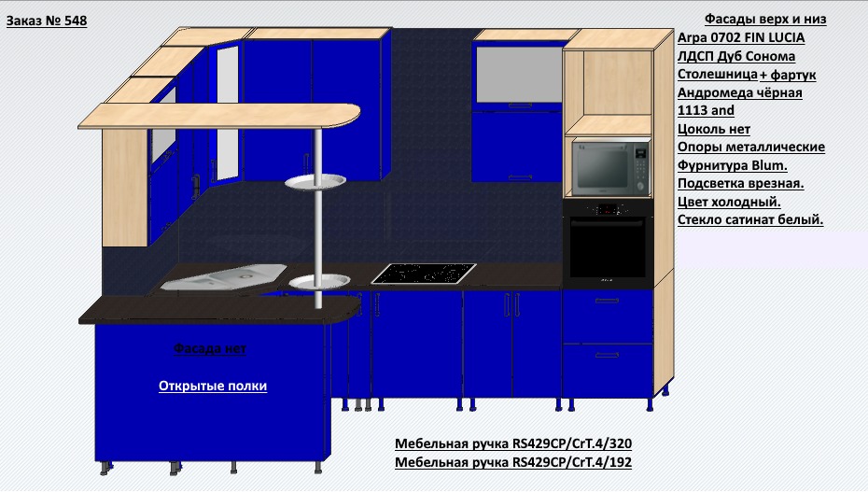Click the grey glass lift-up cabinet door
The image size is (868, 492).
coord(520,75)
